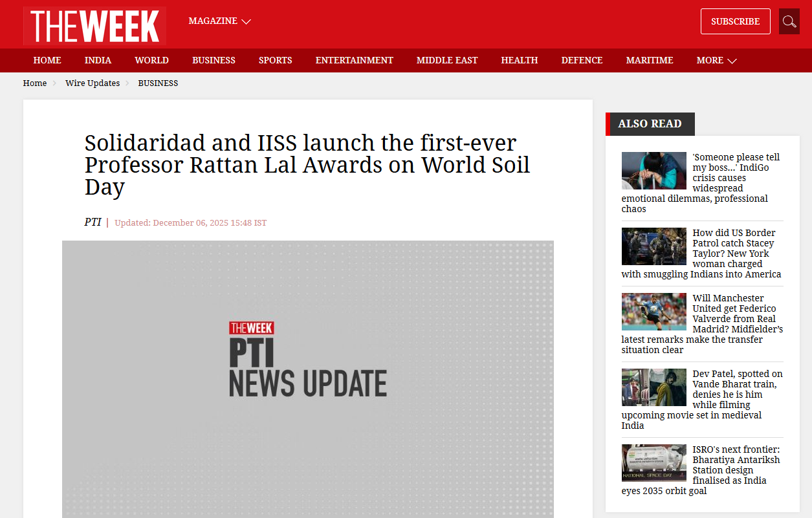Click the search magnifier icon
The width and height of the screenshot is (812, 518).
[x=789, y=21]
